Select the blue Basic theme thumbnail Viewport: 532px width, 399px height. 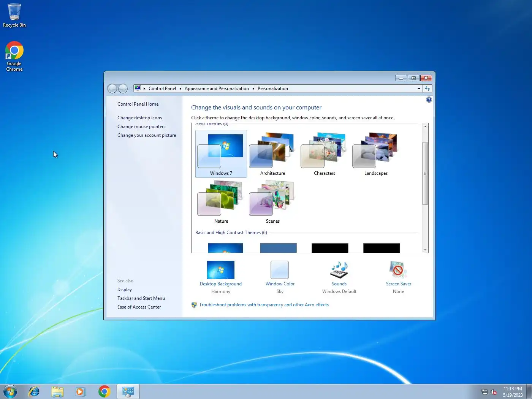point(278,248)
